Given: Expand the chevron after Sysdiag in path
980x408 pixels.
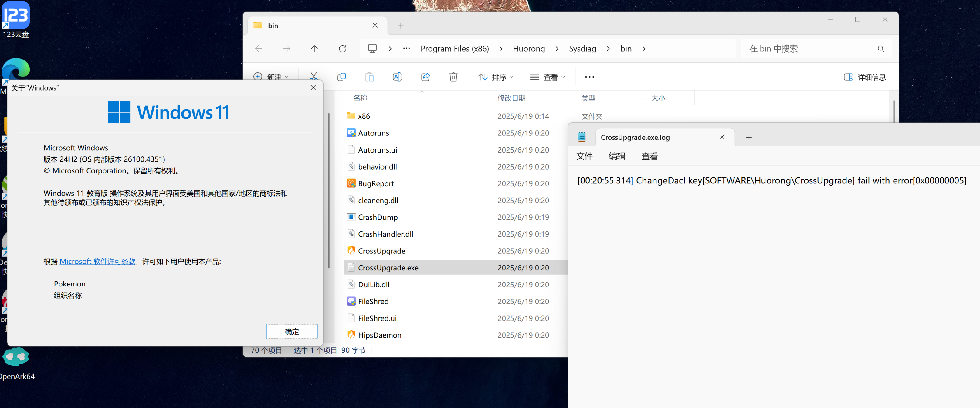Looking at the screenshot, I should tap(608, 49).
